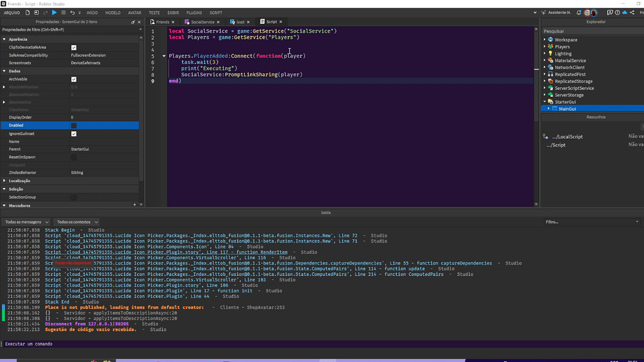Screen dimensions: 644x362
Task: Open the PLUGINS menu tab
Action: tap(194, 13)
